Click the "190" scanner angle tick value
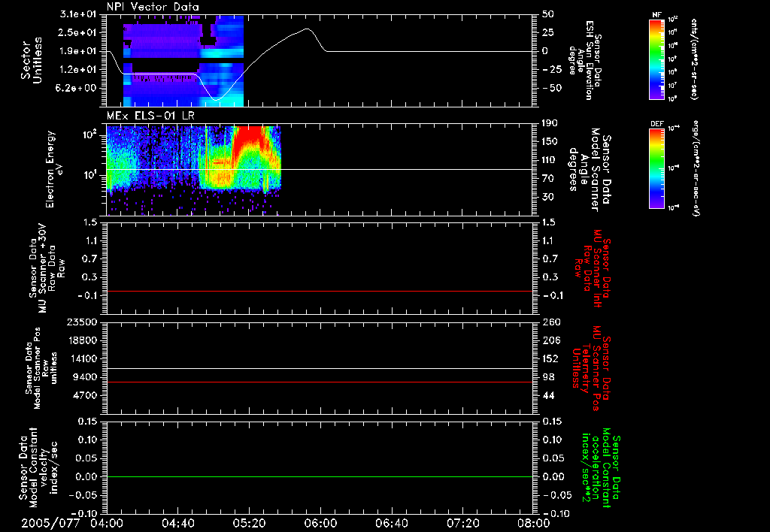 click(x=550, y=123)
